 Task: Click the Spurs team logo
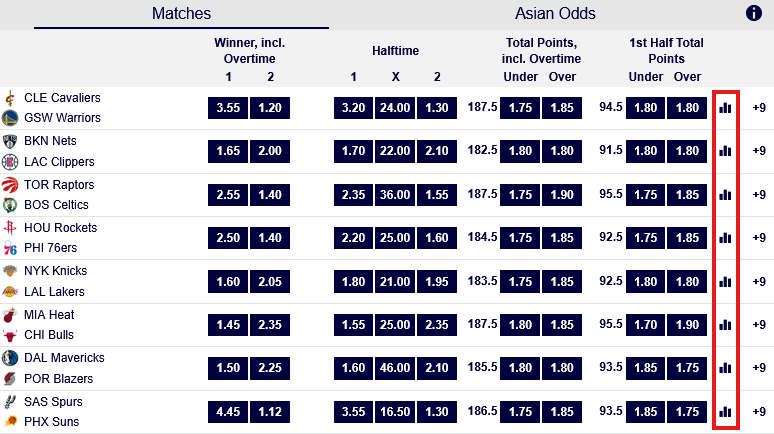11,401
